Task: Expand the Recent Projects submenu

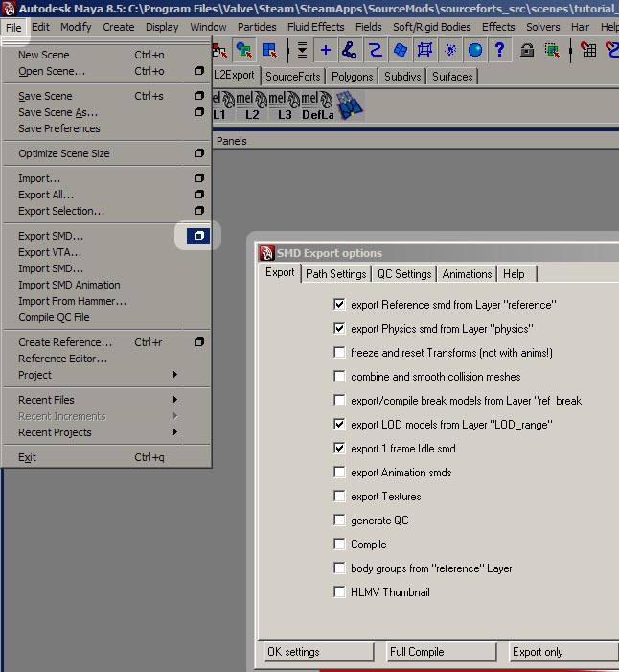Action: pos(96,432)
